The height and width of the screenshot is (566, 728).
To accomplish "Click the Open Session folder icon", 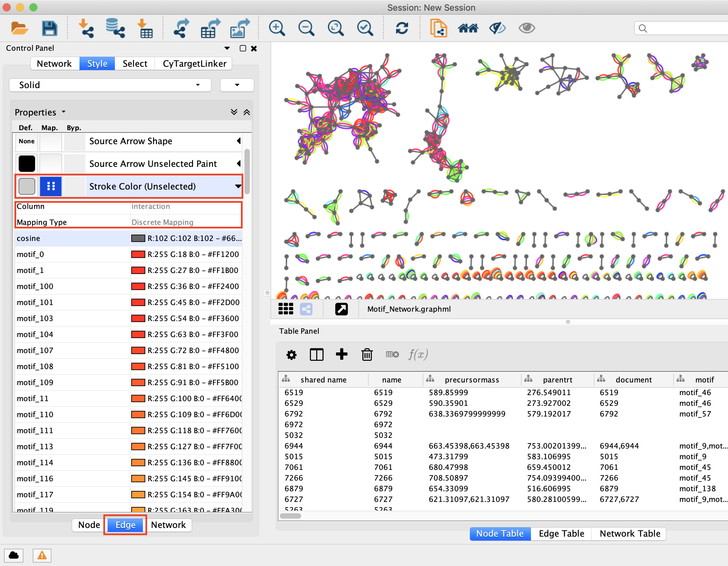I will 19,28.
